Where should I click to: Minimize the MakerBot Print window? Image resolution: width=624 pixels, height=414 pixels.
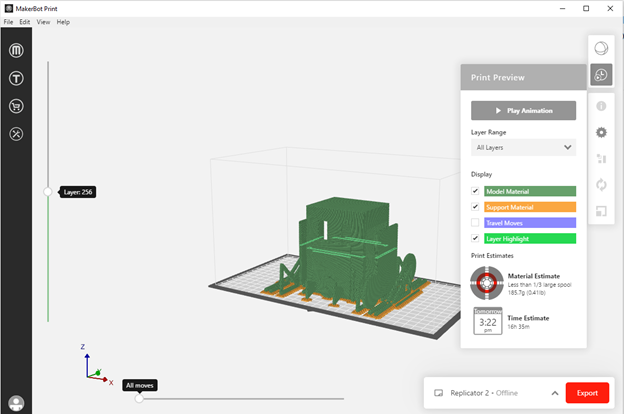pos(562,8)
